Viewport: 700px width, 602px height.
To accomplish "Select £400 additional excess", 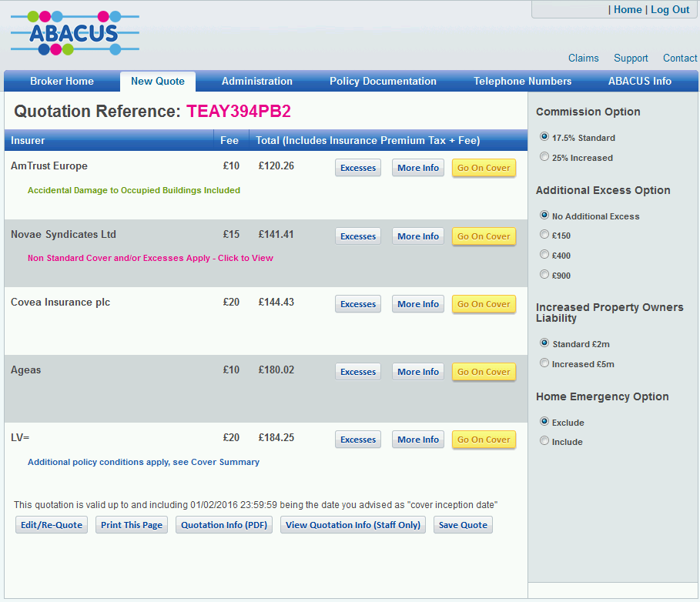I will [x=544, y=254].
